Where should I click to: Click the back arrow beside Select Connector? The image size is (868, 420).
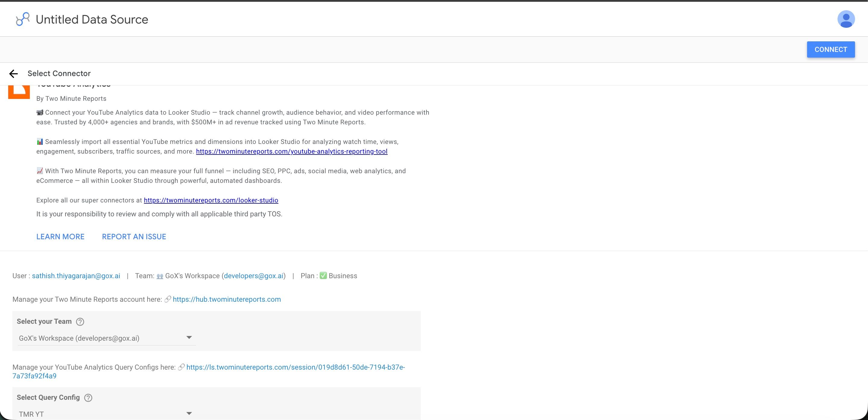(14, 74)
